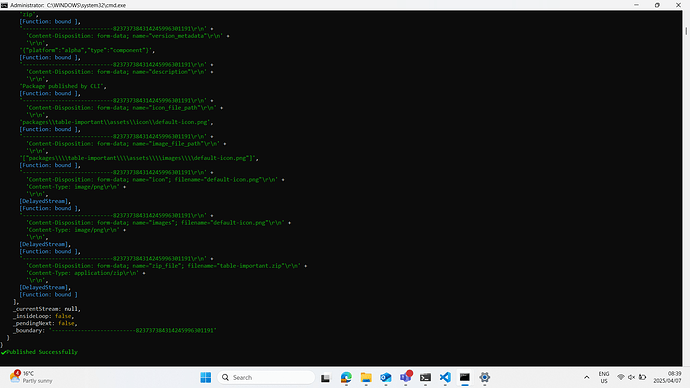Open File Explorer from the taskbar
The image size is (690, 388).
point(366,377)
